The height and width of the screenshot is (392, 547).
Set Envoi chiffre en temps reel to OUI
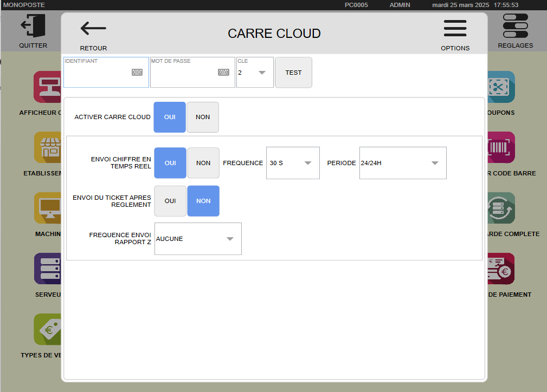(x=170, y=163)
